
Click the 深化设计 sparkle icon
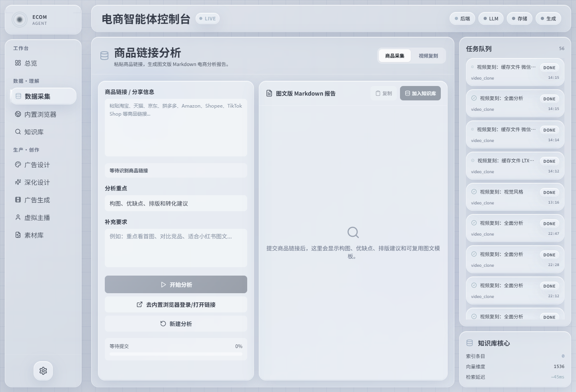18,182
